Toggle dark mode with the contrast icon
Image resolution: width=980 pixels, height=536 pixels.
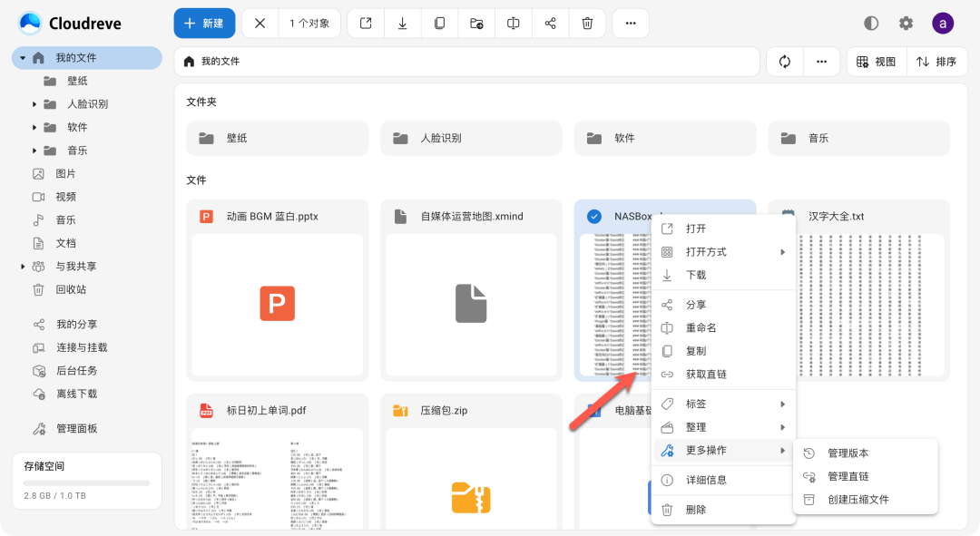(871, 24)
